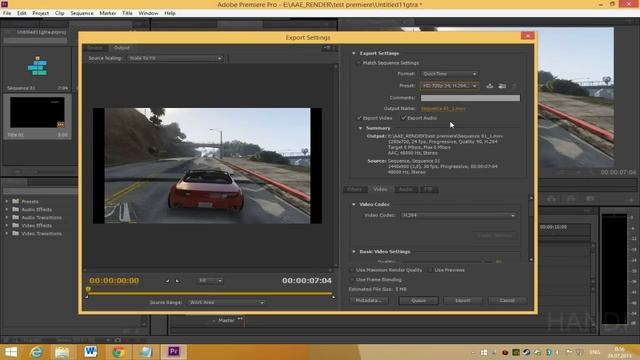640x360 pixels.
Task: Click the Sequence 01 icon in project panel
Action: 37,66
